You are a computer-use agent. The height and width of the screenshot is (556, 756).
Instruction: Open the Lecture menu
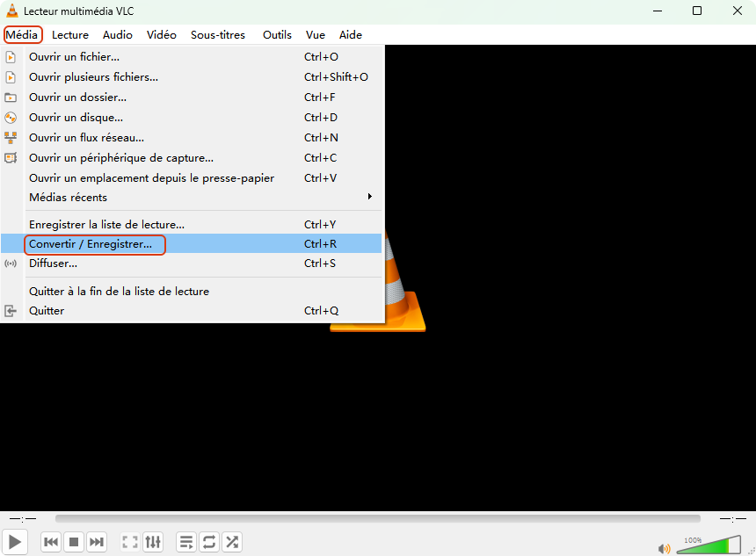click(x=70, y=34)
